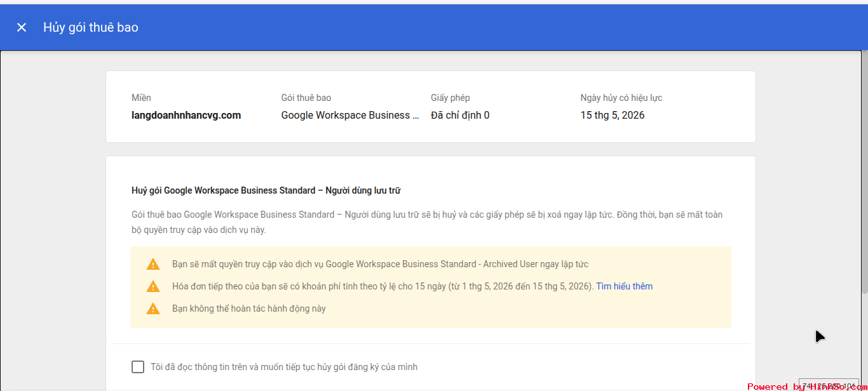Tick the confirmation checkbox to continue cancelling

[x=138, y=367]
